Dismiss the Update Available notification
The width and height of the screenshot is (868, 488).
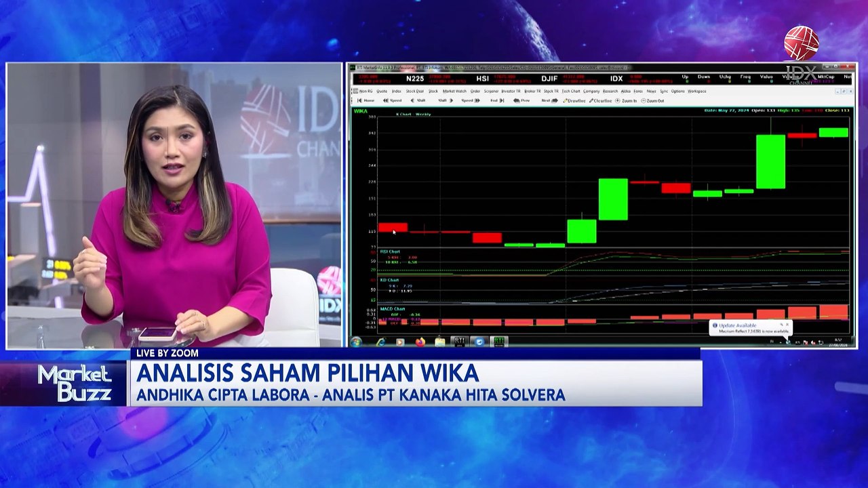coord(787,325)
